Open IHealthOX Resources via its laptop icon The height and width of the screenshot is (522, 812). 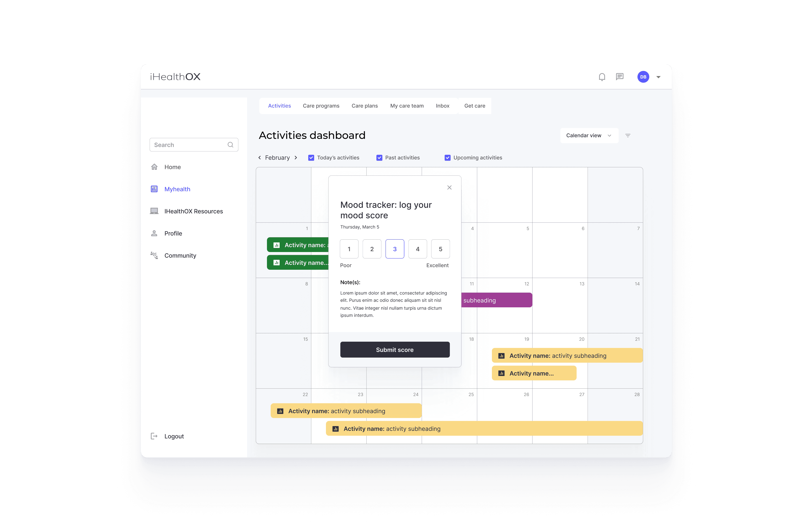point(154,211)
